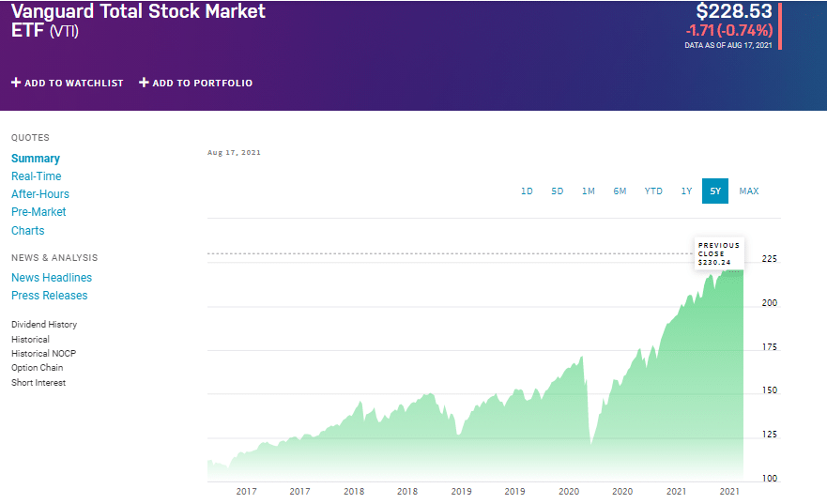Click the 125 y-axis label
The height and width of the screenshot is (504, 827).
pyautogui.click(x=770, y=435)
